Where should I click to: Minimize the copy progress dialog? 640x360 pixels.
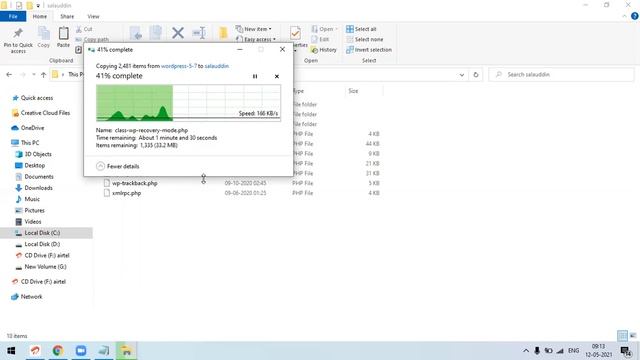point(240,49)
